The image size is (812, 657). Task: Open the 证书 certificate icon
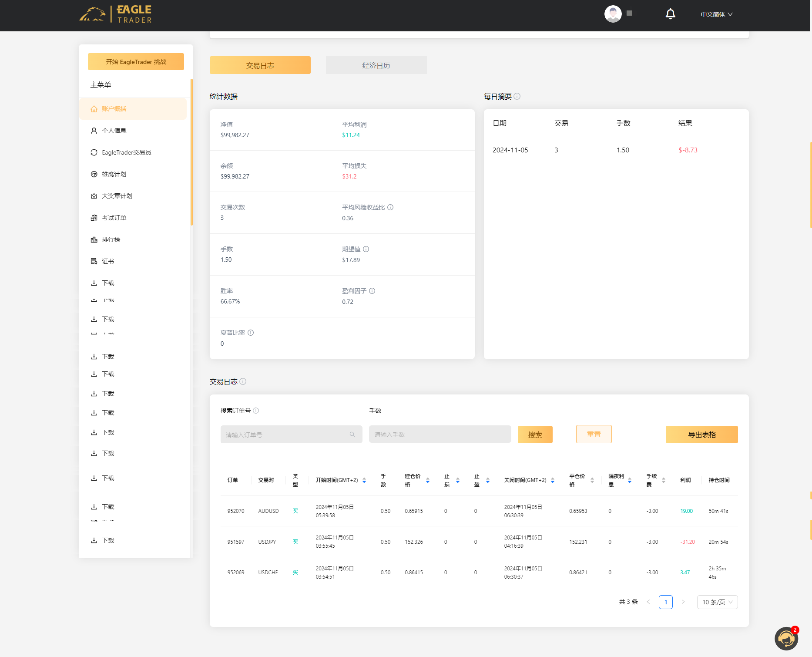pyautogui.click(x=94, y=261)
